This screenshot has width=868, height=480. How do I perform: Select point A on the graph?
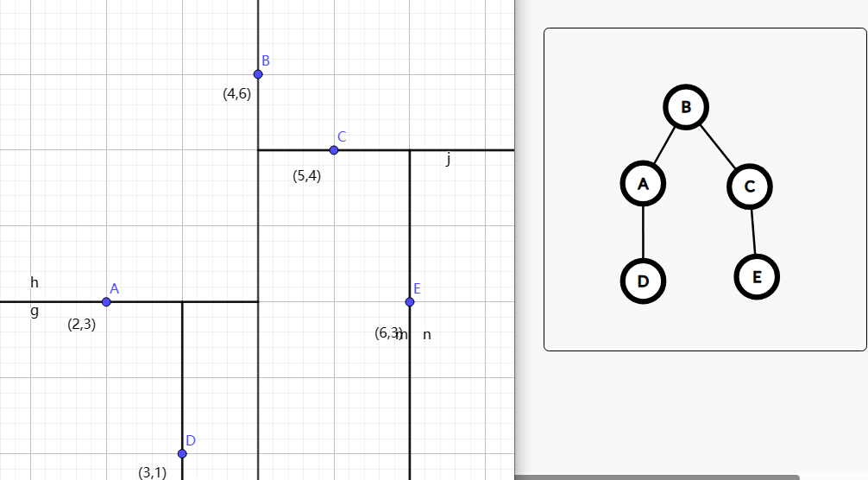point(106,302)
